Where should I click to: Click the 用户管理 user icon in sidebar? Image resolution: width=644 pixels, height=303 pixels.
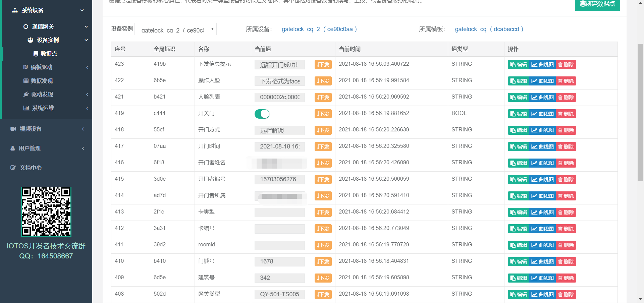point(13,148)
